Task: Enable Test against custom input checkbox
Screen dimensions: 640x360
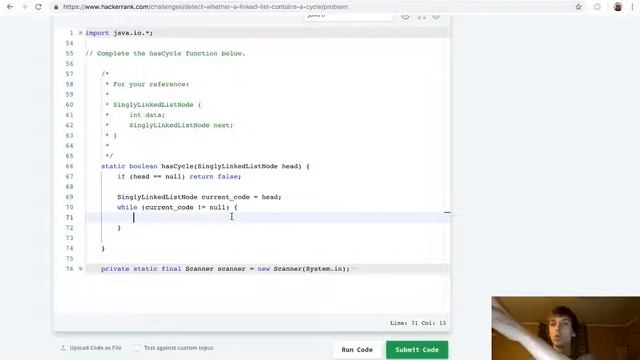Action: [137, 348]
